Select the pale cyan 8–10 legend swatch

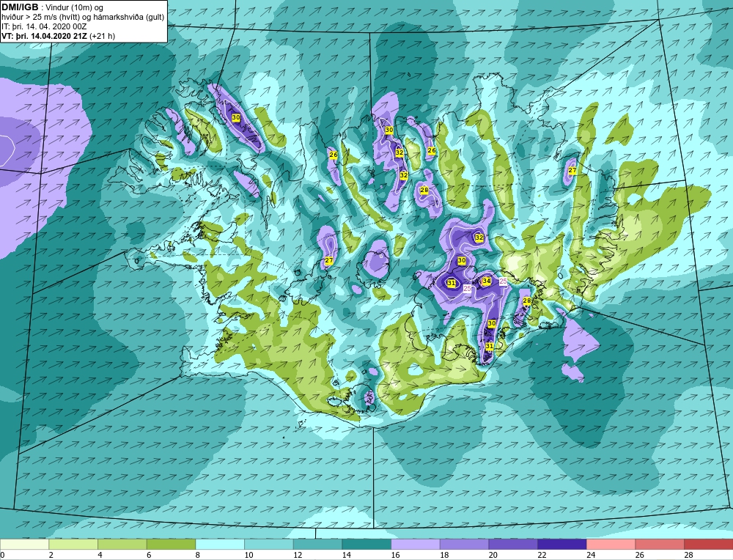(x=220, y=544)
